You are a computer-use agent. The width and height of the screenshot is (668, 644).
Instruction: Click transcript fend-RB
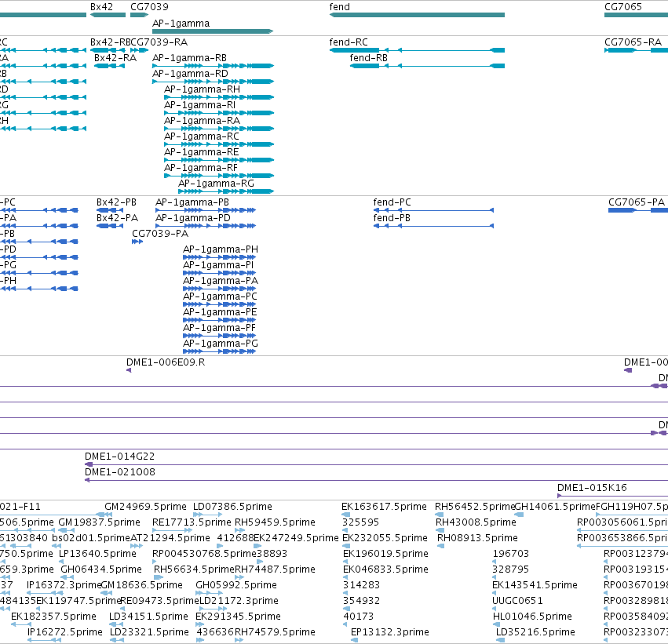(369, 58)
